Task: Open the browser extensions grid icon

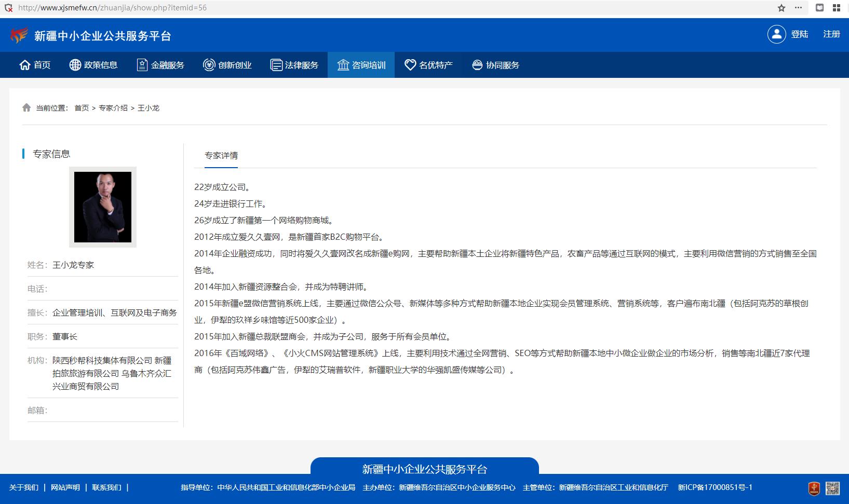Action: 836,8
